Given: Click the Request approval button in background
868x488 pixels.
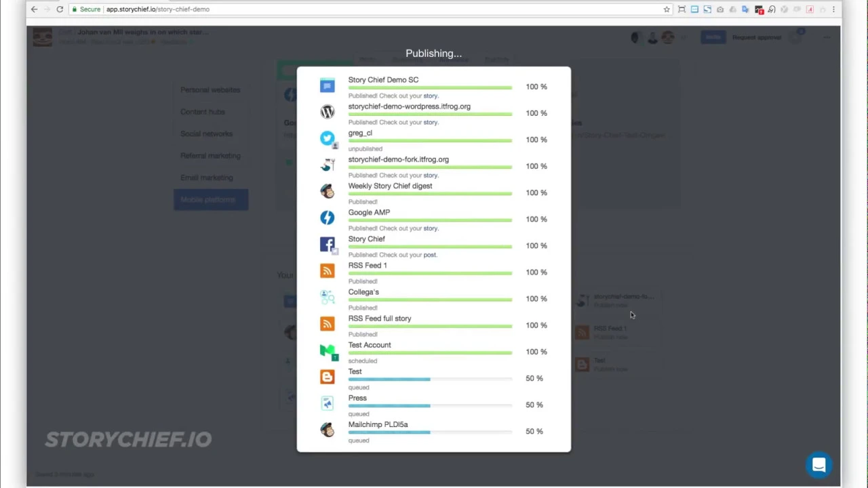Looking at the screenshot, I should click(757, 37).
